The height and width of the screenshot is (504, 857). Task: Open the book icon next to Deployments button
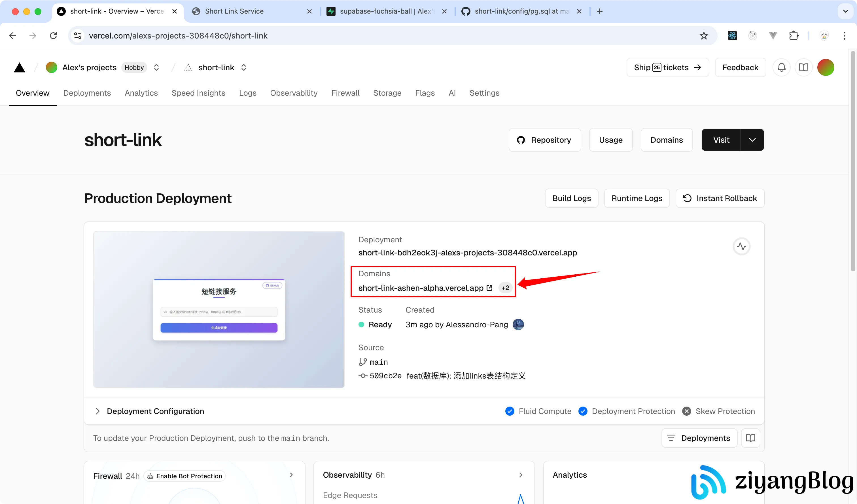[750, 438]
